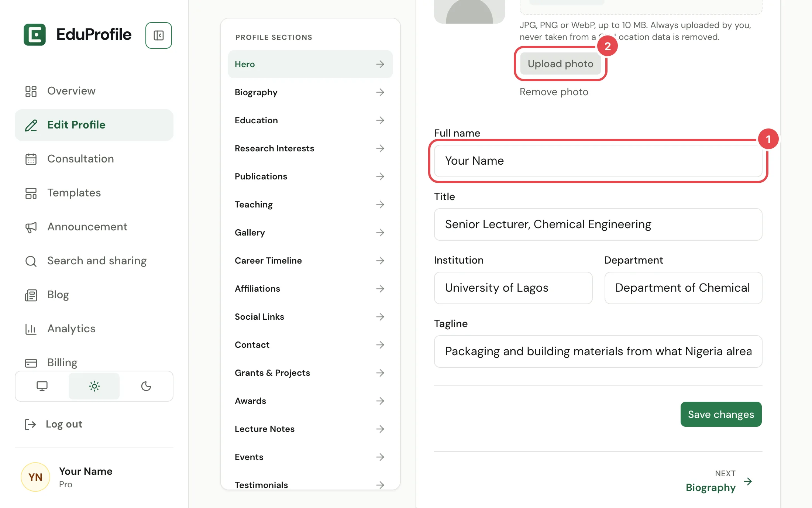Click the Upload photo button

coord(560,63)
